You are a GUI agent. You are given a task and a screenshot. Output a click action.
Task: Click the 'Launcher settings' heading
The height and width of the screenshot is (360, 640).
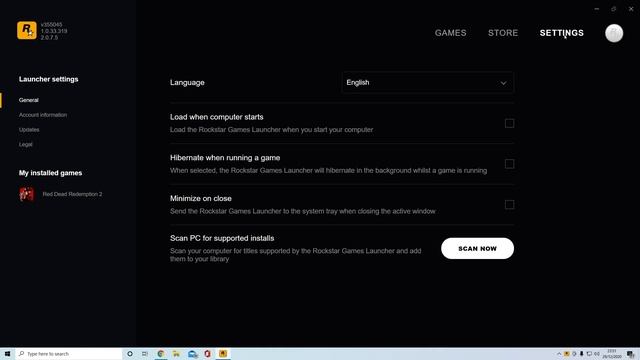(49, 79)
